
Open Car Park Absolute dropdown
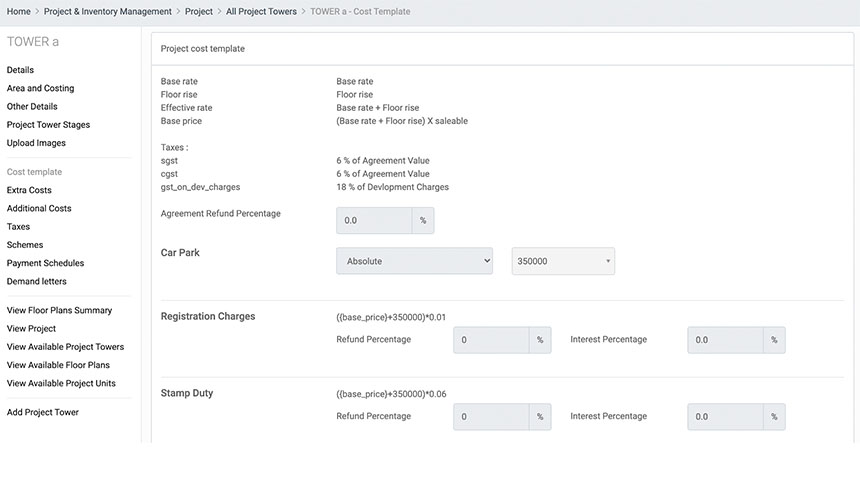click(415, 261)
